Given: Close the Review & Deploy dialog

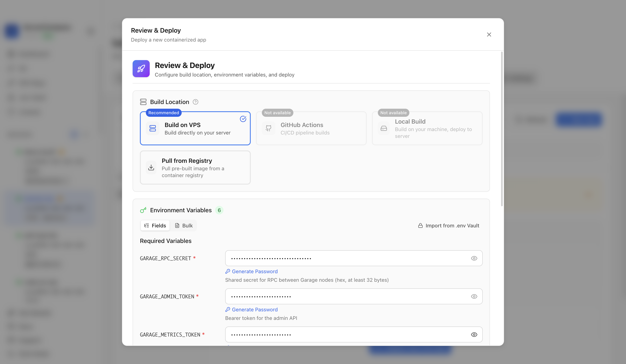Looking at the screenshot, I should 489,35.
